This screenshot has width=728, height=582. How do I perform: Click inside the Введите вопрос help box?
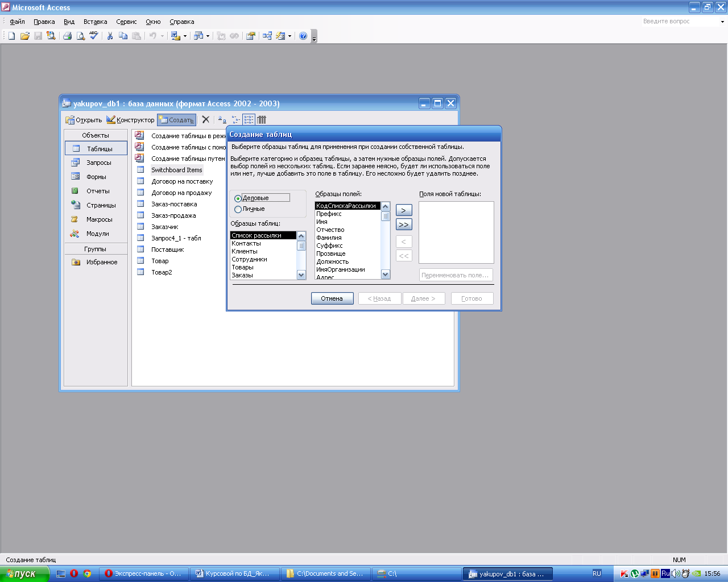click(679, 22)
